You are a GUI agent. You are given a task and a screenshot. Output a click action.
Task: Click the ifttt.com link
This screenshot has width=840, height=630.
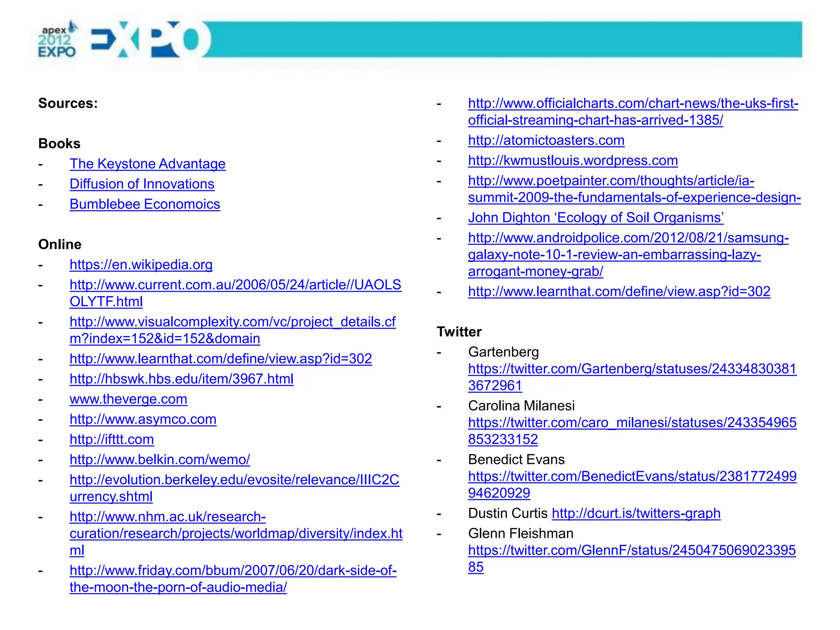[x=112, y=439]
